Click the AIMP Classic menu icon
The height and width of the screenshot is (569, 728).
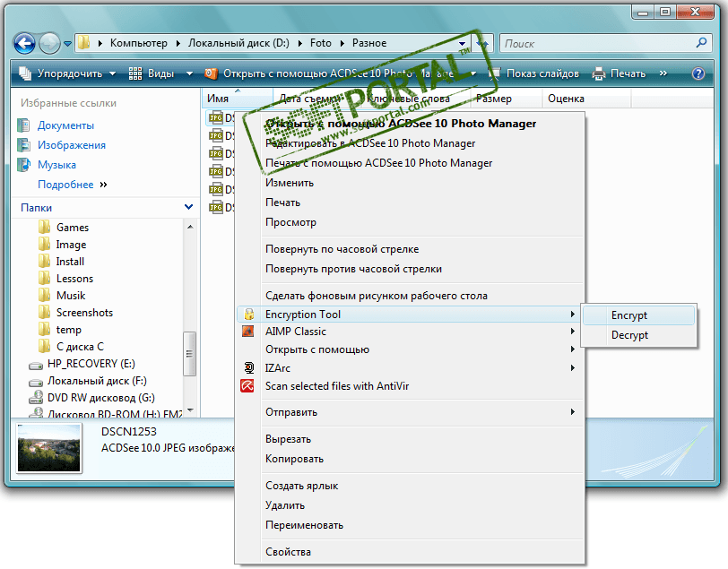click(248, 332)
